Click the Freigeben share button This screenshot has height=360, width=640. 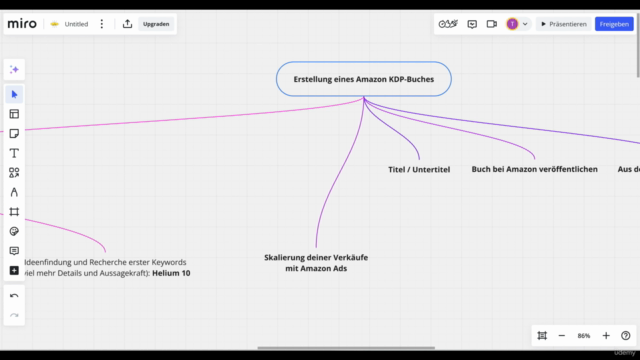tap(614, 24)
